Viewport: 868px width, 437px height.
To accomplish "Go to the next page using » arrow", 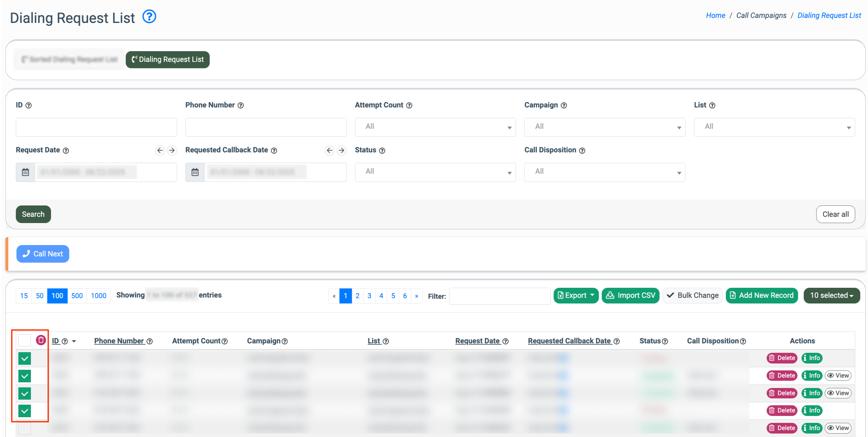I will (x=417, y=296).
